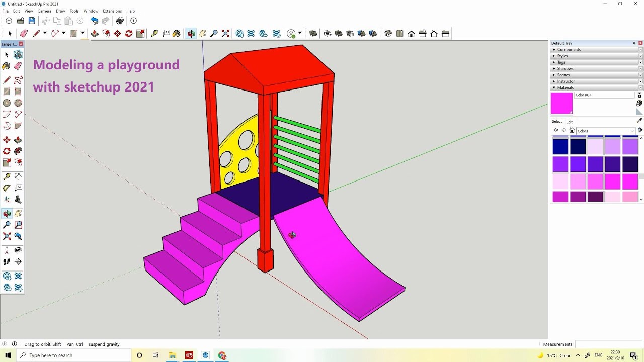Screen dimensions: 644x362
Task: Click the Undo arrow icon
Action: (94, 21)
